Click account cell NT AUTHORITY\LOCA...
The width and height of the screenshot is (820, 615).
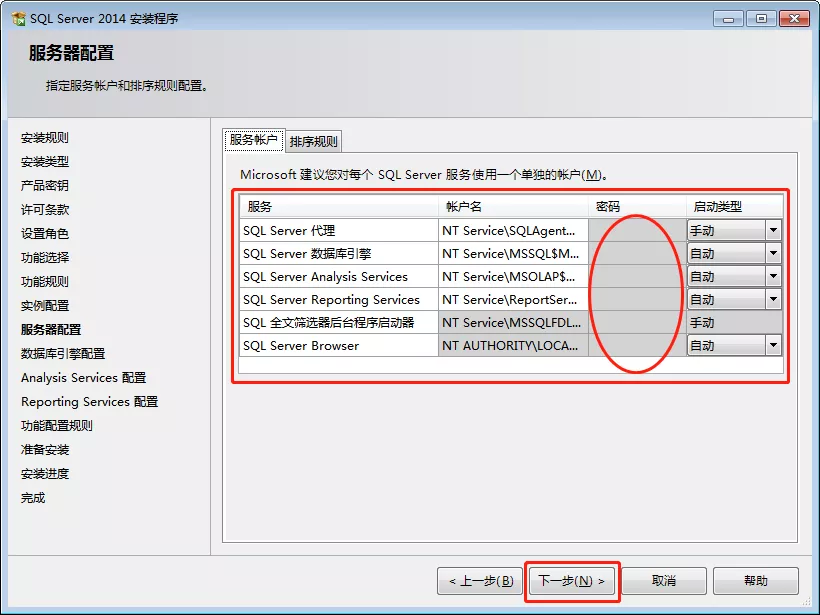[513, 345]
